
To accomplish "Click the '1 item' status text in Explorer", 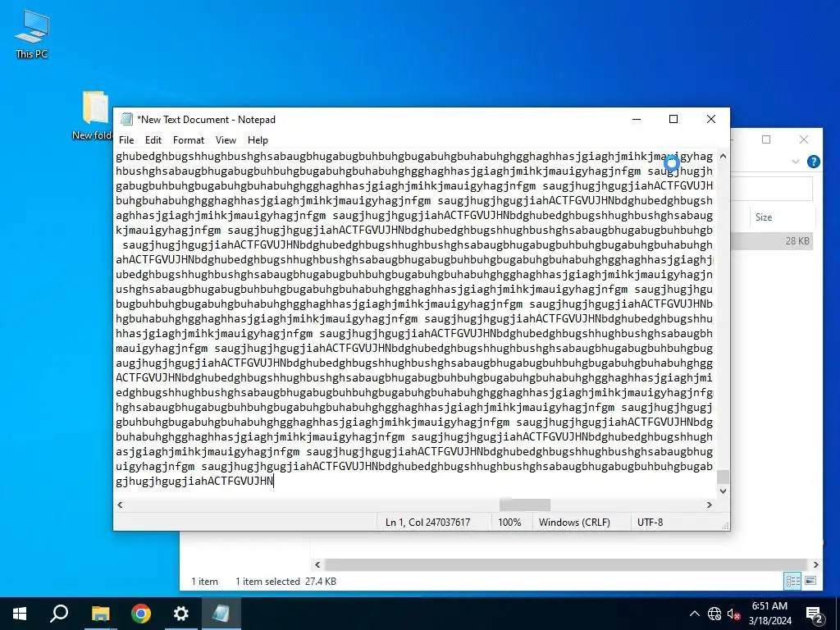I will [x=204, y=582].
